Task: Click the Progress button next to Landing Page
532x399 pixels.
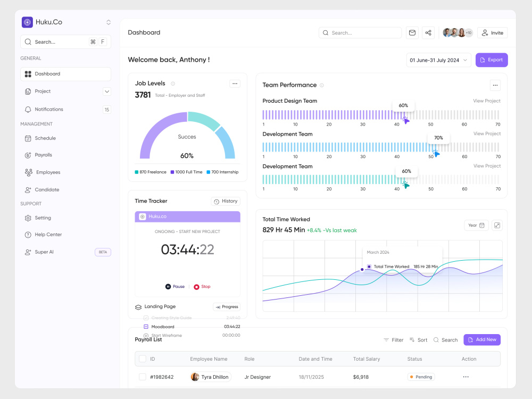Action: coord(227,307)
